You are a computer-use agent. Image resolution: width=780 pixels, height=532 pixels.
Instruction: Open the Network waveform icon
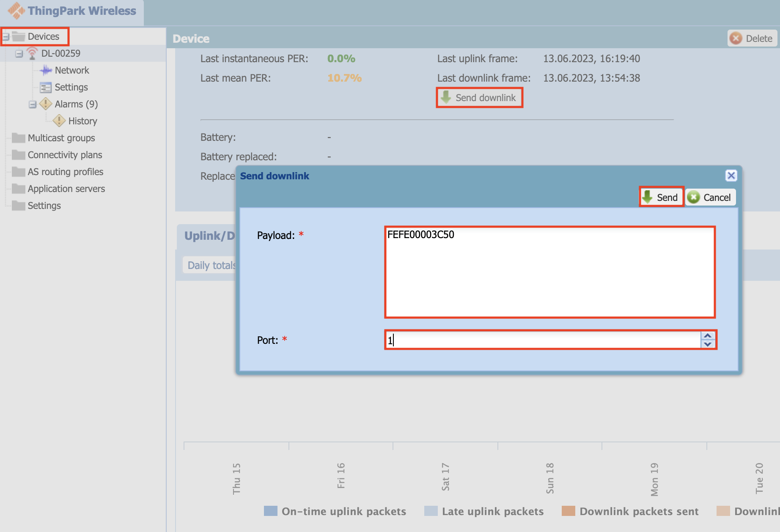coord(46,70)
